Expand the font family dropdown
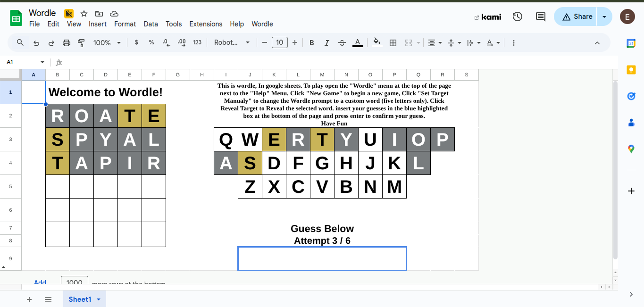Viewport: 644px width, 307px height. point(232,43)
